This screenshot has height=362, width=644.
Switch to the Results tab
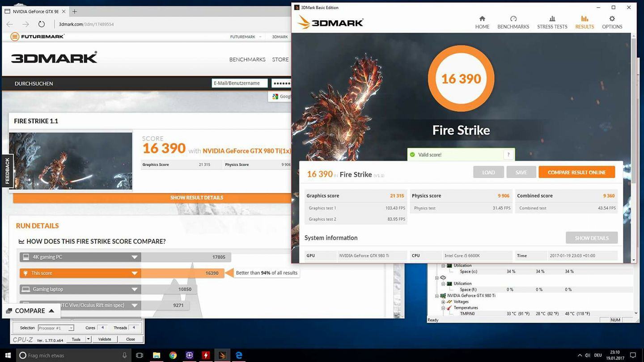(x=585, y=22)
